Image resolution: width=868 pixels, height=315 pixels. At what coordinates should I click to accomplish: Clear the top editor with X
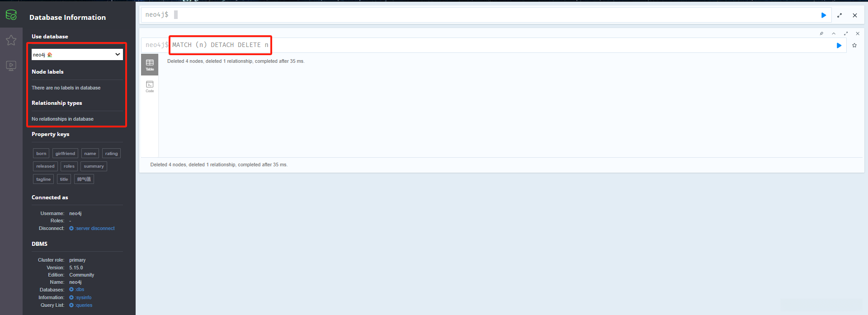[855, 15]
